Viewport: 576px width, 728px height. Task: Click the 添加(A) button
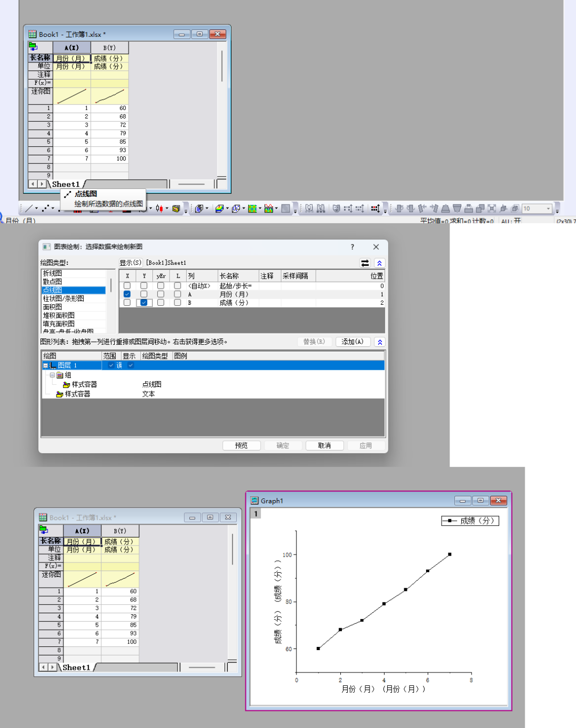353,342
